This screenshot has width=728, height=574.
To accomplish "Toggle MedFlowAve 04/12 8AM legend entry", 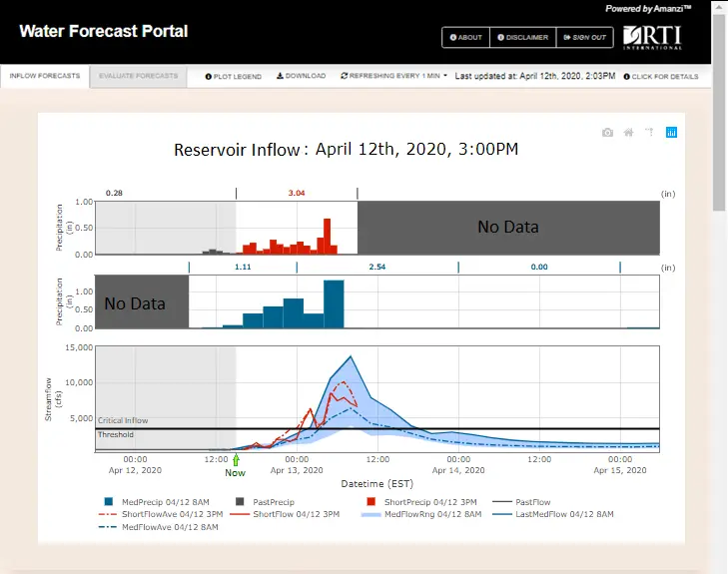I will pyautogui.click(x=159, y=527).
